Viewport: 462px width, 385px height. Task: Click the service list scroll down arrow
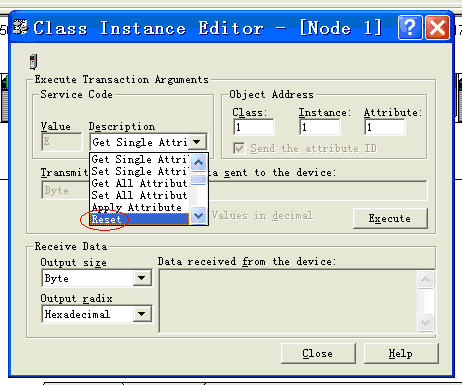coord(198,216)
